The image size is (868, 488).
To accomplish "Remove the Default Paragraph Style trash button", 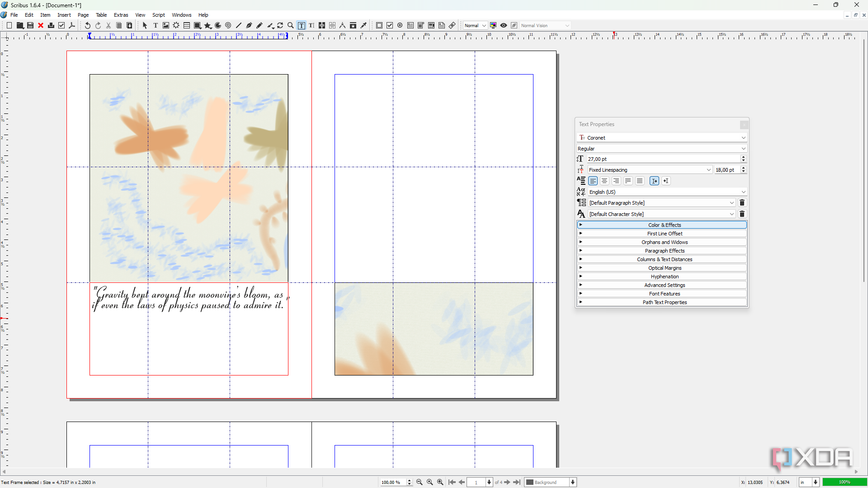I will pyautogui.click(x=742, y=203).
